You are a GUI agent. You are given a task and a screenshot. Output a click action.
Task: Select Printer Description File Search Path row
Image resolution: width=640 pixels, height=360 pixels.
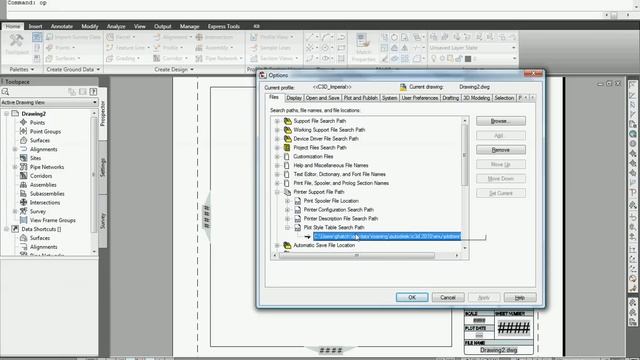tap(341, 219)
